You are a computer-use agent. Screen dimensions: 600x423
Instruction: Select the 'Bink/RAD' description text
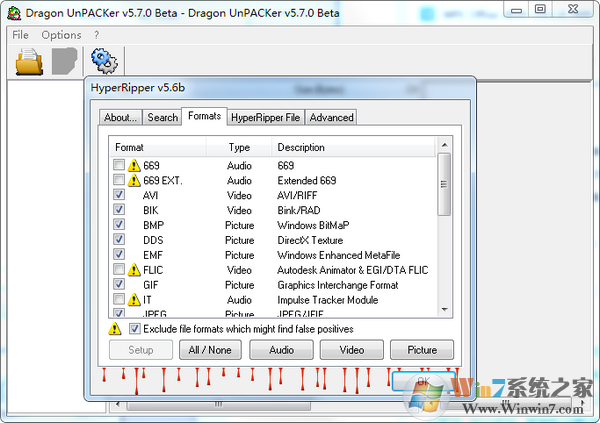coord(298,210)
